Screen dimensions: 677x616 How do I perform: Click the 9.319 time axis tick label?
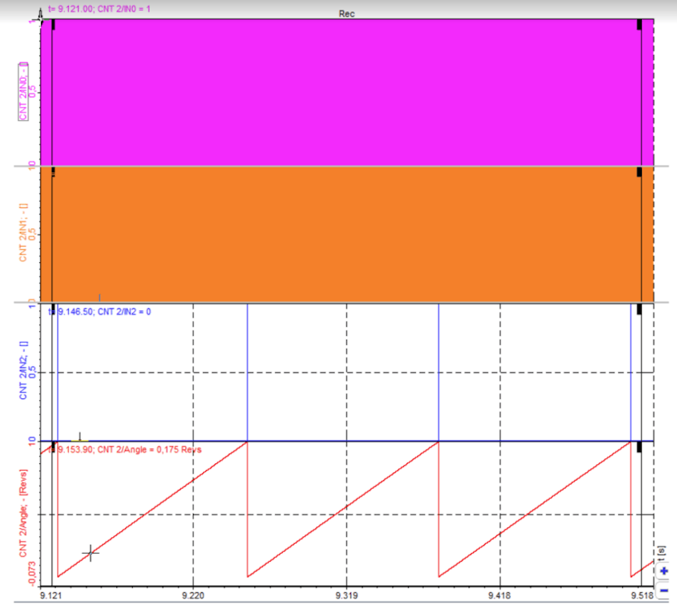346,596
